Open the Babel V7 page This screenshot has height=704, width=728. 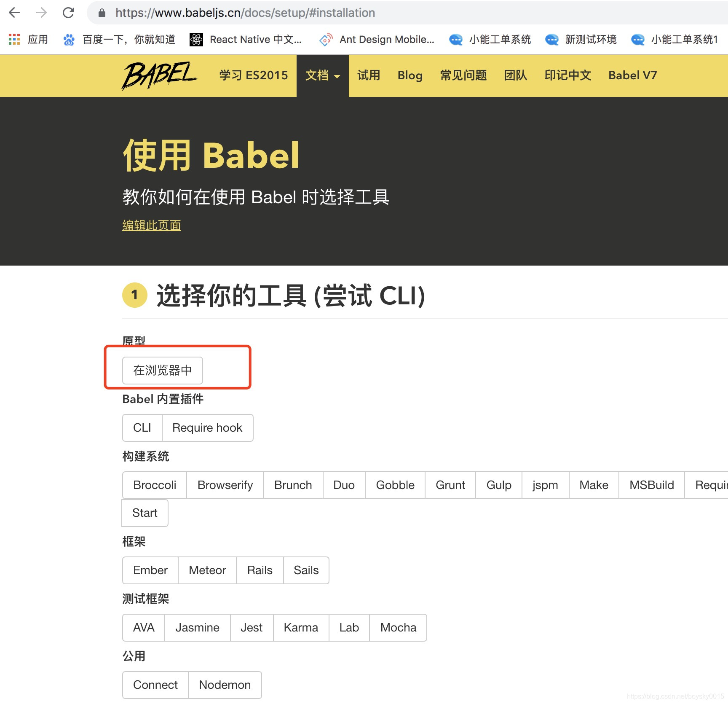point(632,75)
